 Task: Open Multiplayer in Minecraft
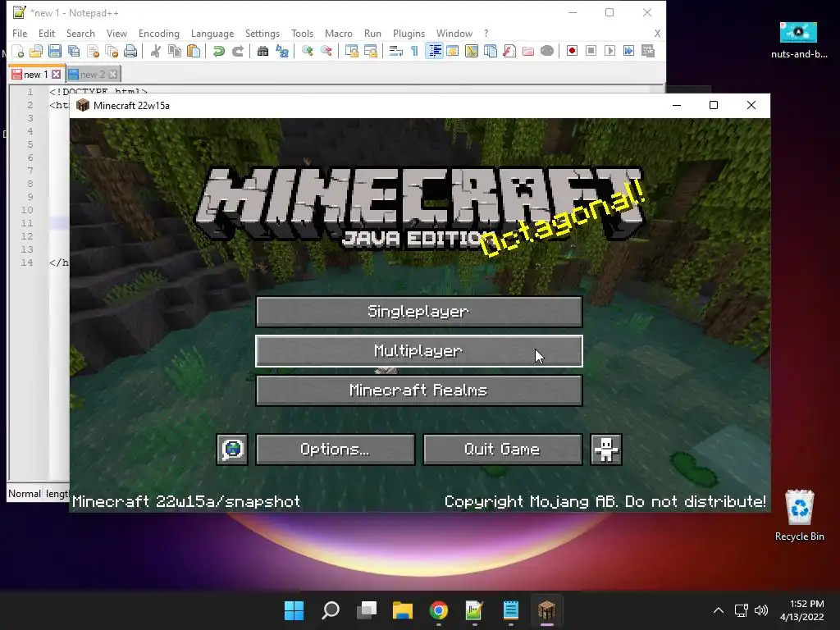pos(419,351)
